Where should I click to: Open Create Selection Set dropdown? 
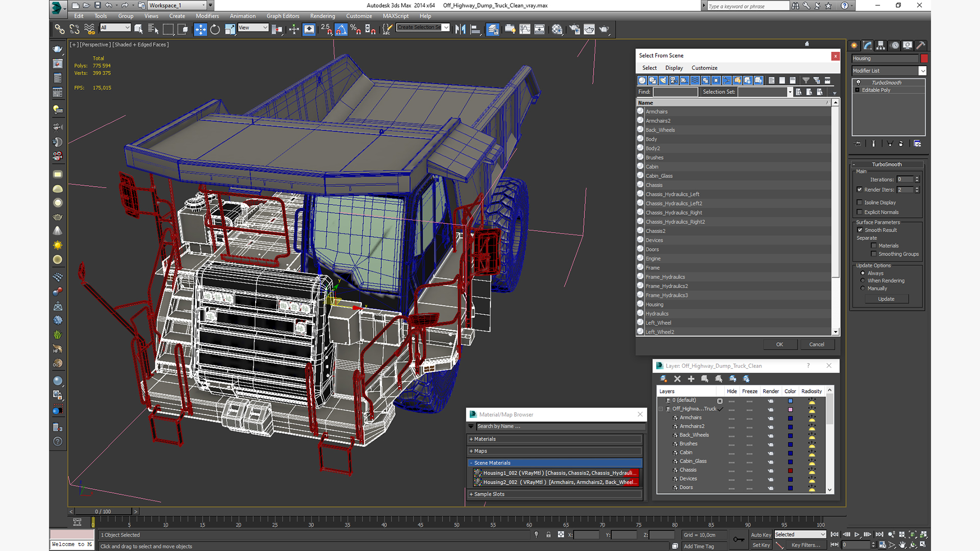pos(446,28)
